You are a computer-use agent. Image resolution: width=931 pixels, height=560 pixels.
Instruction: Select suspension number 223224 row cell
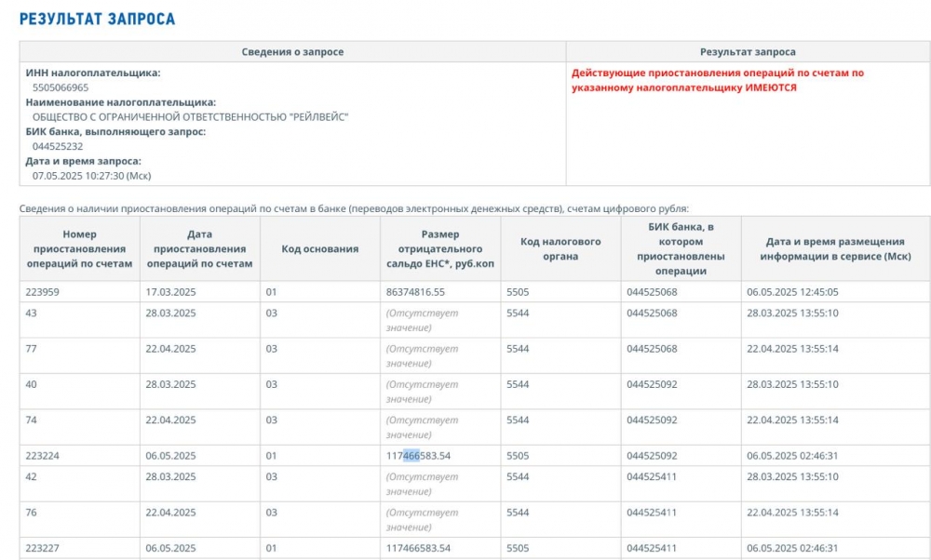(x=42, y=456)
